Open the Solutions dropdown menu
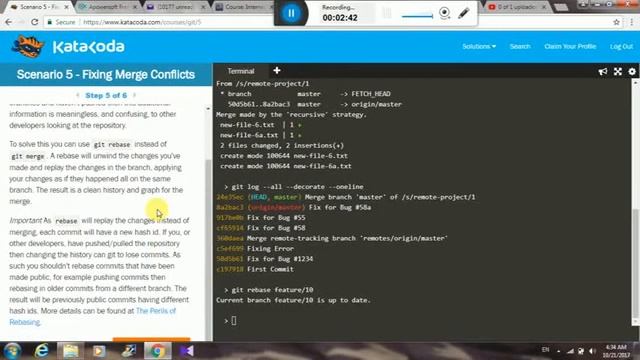This screenshot has height=360, width=640. click(x=479, y=47)
